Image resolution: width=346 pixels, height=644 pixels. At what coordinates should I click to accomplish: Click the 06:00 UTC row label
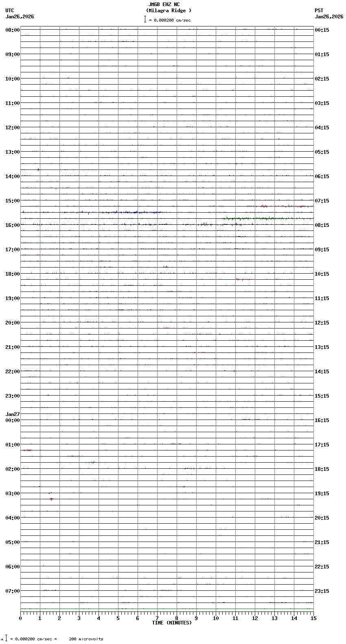point(13,567)
